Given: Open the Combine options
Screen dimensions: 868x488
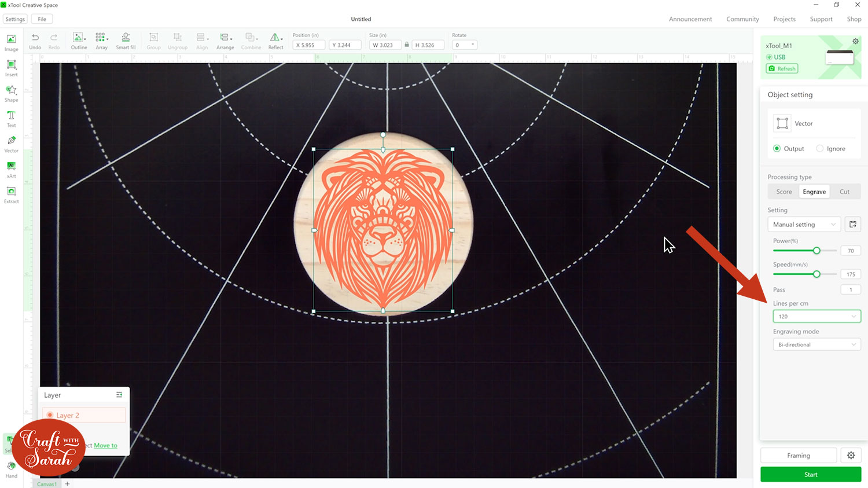Looking at the screenshot, I should click(251, 41).
